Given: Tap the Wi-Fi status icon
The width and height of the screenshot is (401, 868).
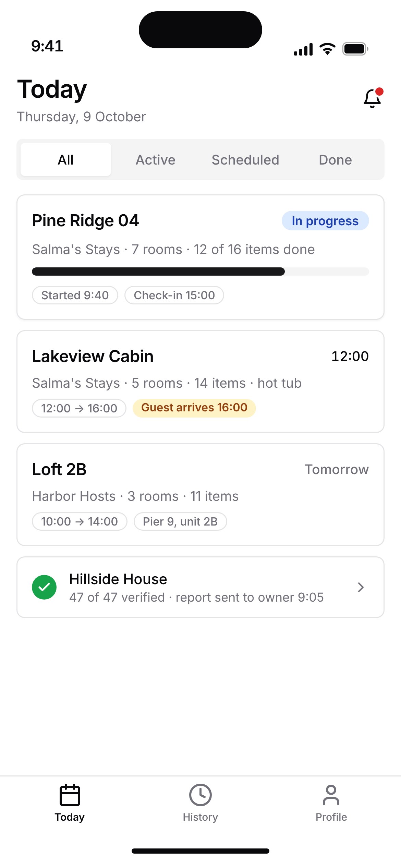Looking at the screenshot, I should 327,49.
